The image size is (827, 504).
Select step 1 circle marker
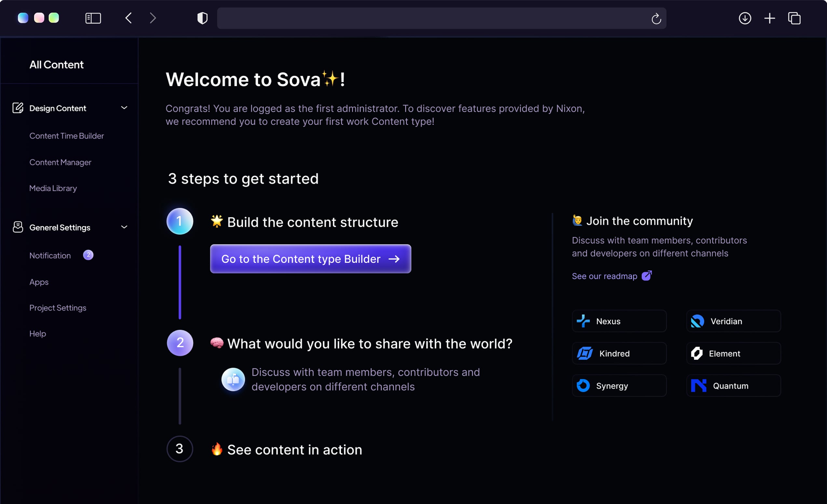[x=180, y=221]
